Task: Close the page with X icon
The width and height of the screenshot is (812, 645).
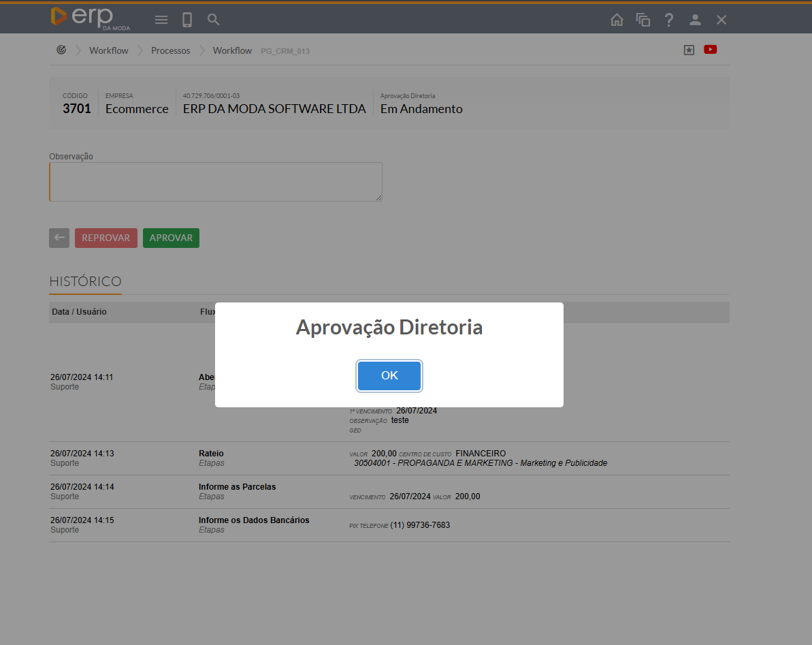Action: click(x=721, y=20)
